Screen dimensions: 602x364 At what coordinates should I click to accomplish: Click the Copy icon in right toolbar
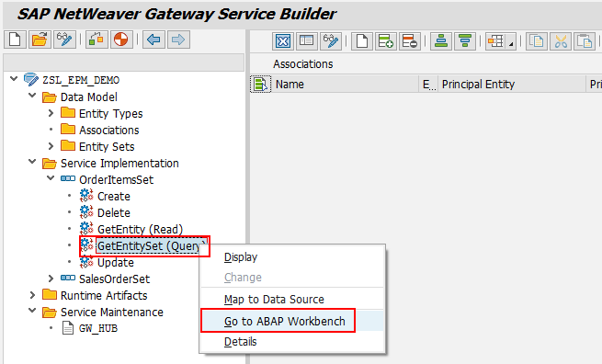(x=537, y=40)
